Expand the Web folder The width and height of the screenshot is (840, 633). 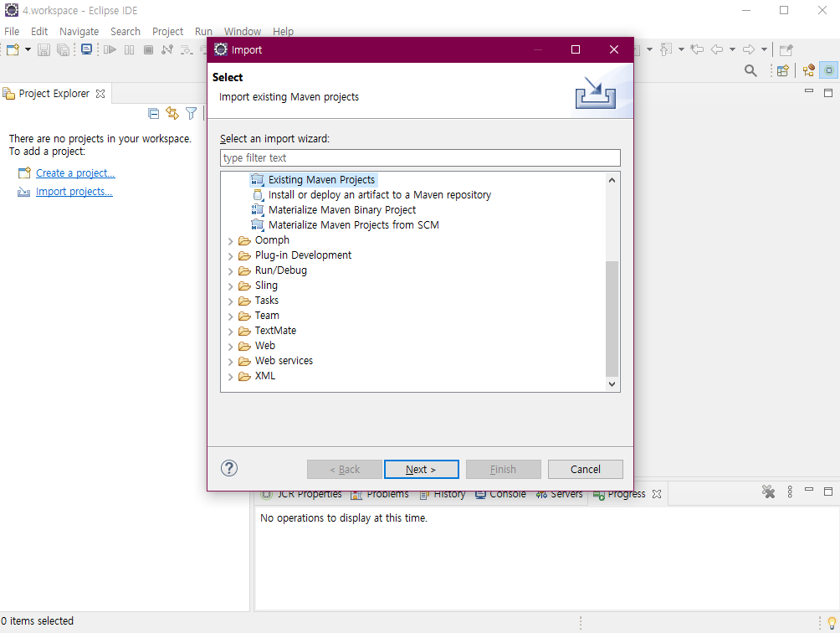click(x=230, y=347)
